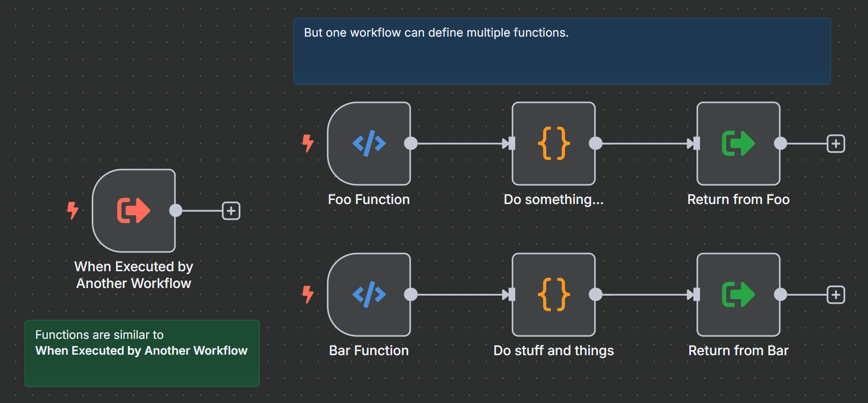Click the text 'But one workflow can define multiple functions.'
Screen dimensions: 868x403
click(x=436, y=33)
